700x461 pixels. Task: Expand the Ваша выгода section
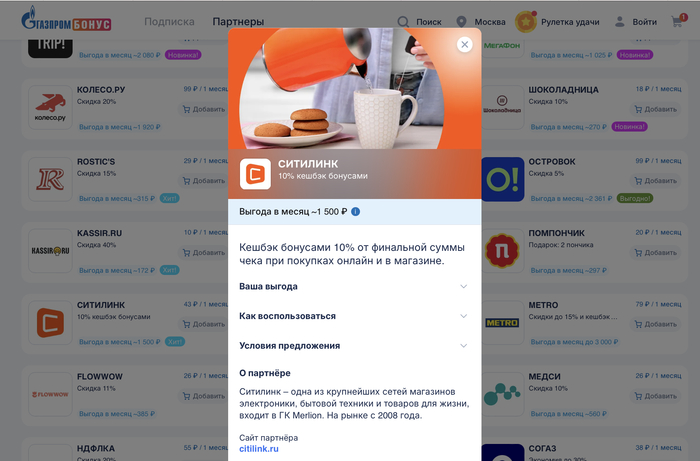point(354,287)
